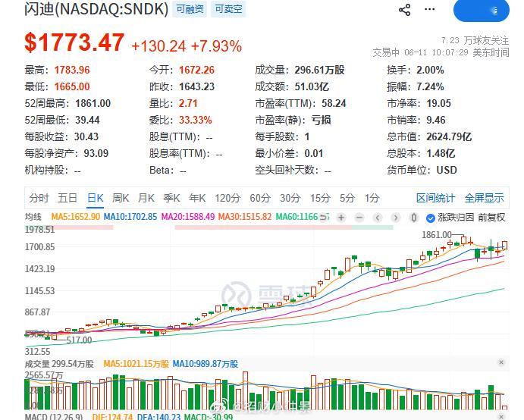
Task: Close the 成交量 volume indicator panel
Action: coord(501,362)
